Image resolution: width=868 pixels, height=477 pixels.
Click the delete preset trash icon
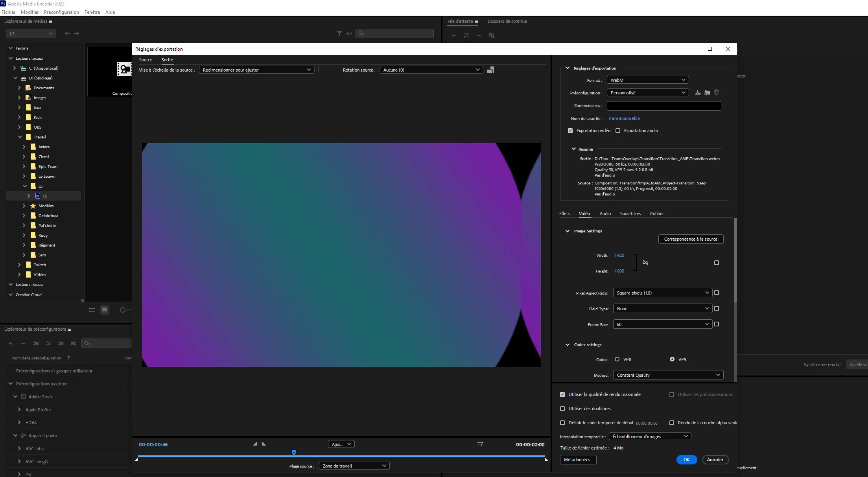(716, 93)
